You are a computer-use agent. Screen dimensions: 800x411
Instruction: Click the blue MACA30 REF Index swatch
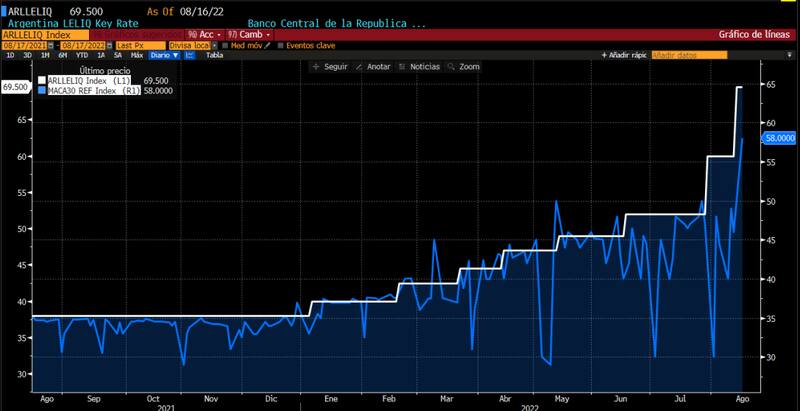click(x=42, y=90)
